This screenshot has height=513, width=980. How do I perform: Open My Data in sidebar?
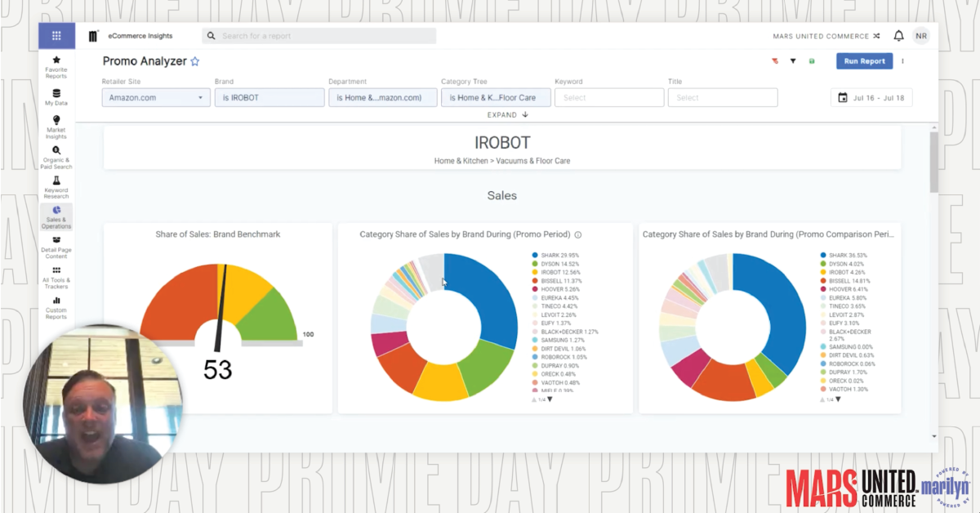point(56,97)
